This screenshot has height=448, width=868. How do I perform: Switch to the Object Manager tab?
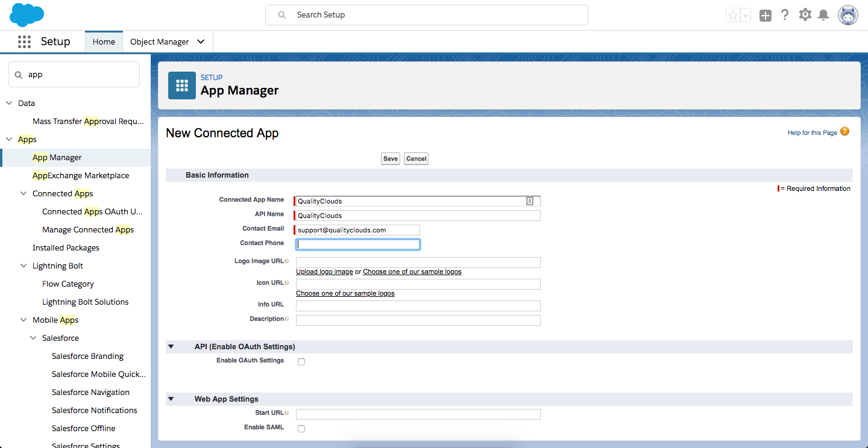tap(160, 42)
